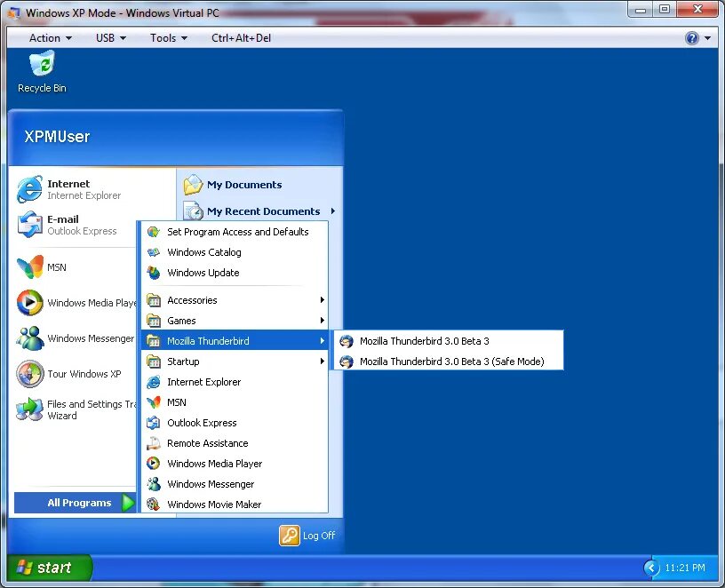Viewport: 725px width, 588px height.
Task: Click the Log Off key icon
Action: [290, 536]
